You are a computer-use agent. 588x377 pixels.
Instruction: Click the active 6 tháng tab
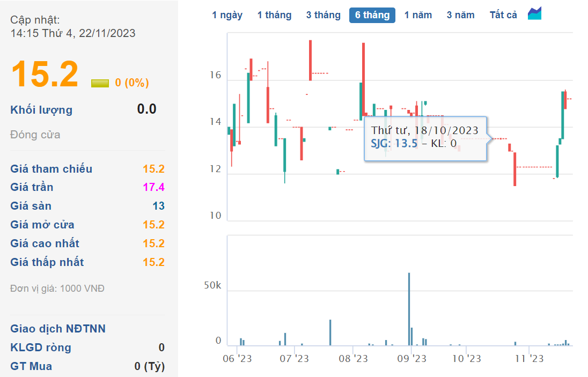coord(372,15)
